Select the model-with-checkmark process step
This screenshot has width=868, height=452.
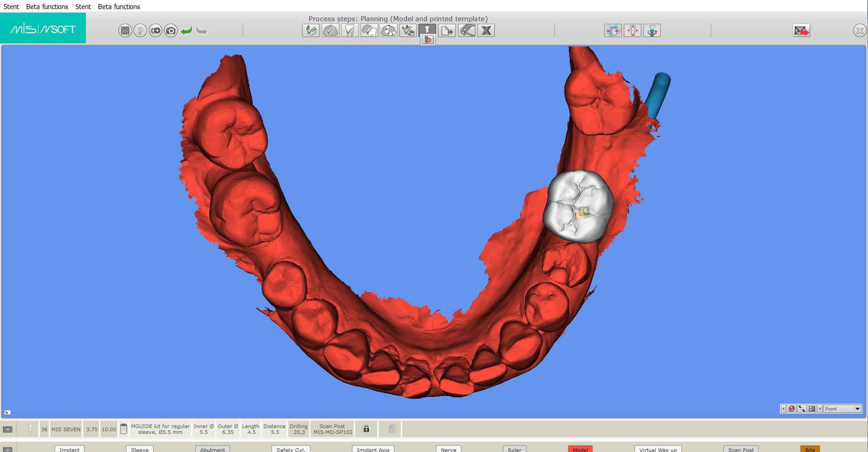click(x=330, y=30)
